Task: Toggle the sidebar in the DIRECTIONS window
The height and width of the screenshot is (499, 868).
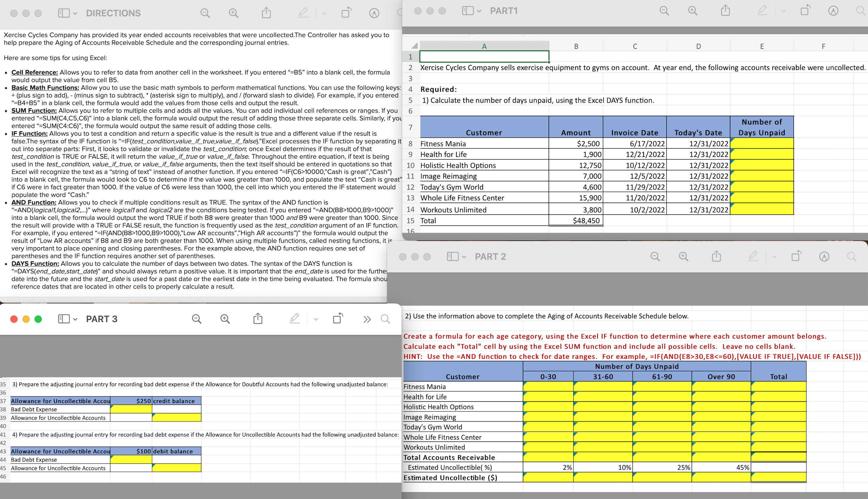Action: coord(64,13)
